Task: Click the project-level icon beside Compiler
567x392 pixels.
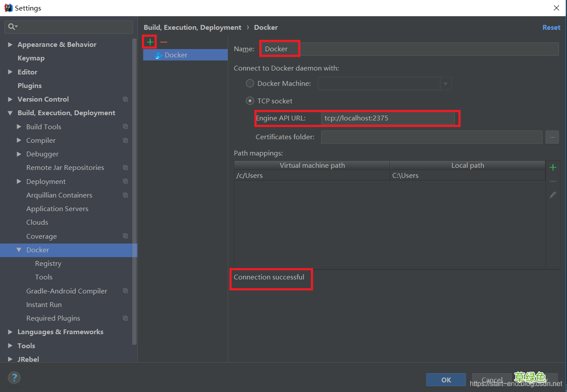Action: [x=126, y=141]
